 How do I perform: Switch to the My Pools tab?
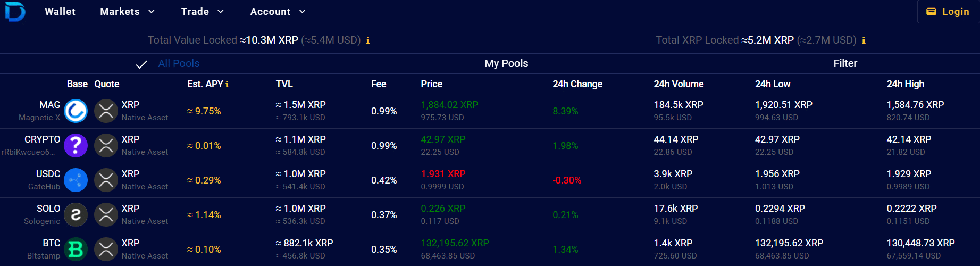click(x=506, y=64)
